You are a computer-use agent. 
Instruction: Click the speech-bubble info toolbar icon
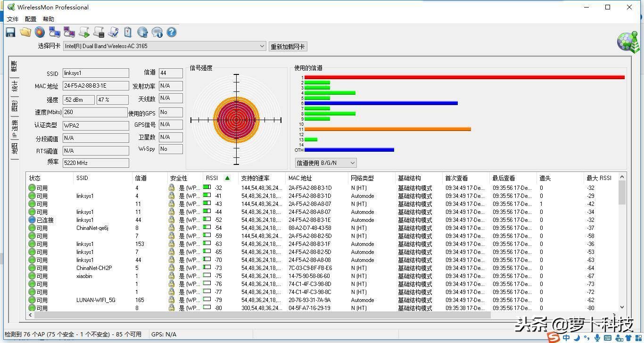click(157, 32)
